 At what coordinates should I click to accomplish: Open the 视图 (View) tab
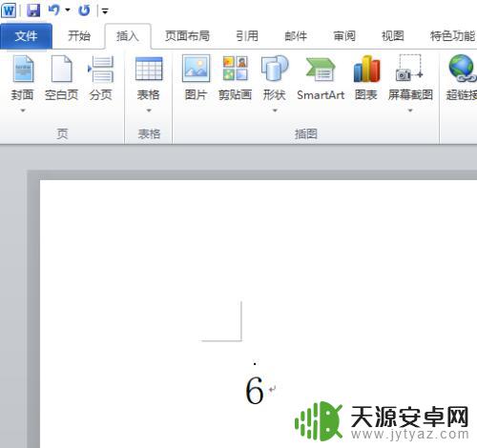point(393,36)
